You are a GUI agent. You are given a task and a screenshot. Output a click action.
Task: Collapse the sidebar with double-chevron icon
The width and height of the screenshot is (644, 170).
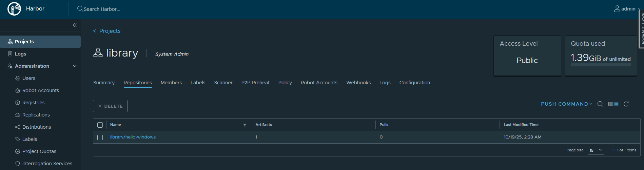point(75,25)
